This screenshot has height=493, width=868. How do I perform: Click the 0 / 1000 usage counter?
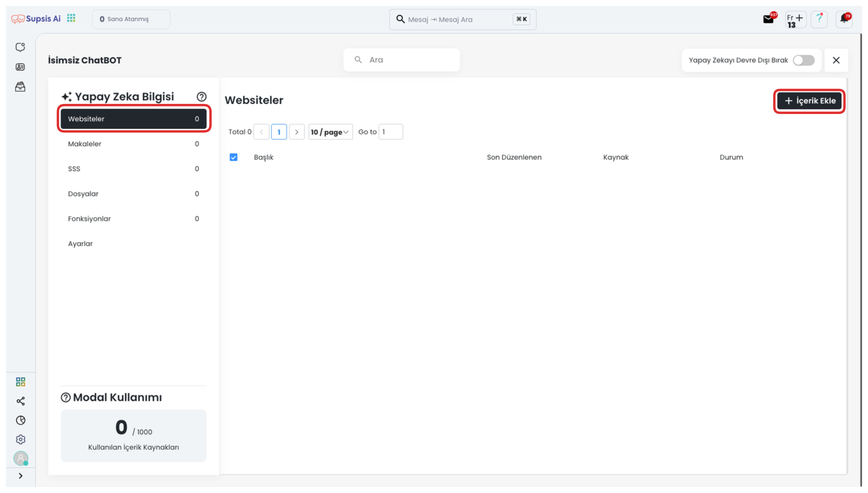pyautogui.click(x=134, y=428)
